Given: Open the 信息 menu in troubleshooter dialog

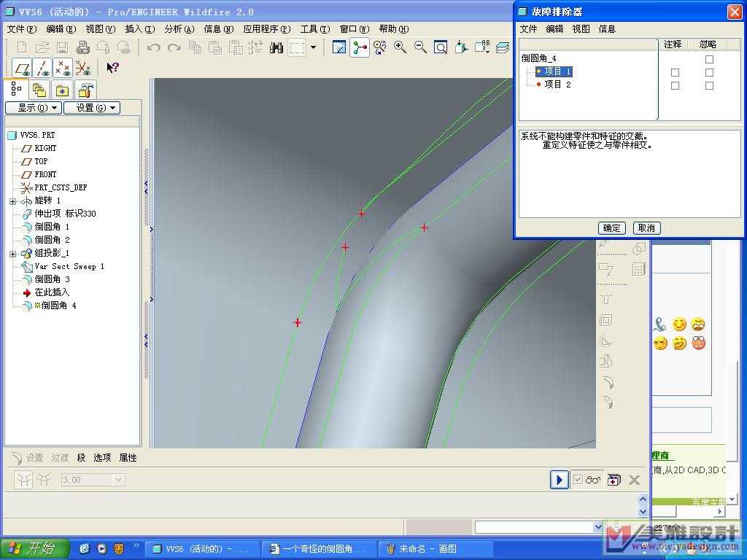Looking at the screenshot, I should tap(607, 29).
